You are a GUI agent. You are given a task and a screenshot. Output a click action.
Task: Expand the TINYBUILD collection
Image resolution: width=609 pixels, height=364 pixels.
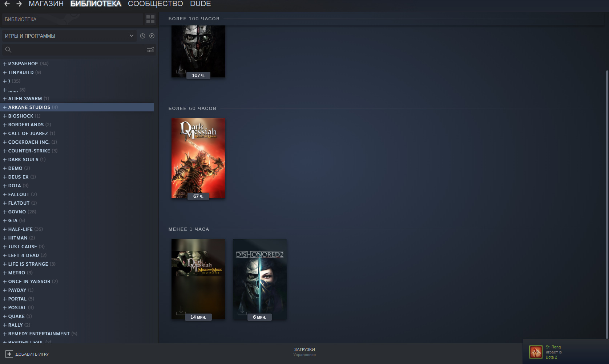point(5,73)
